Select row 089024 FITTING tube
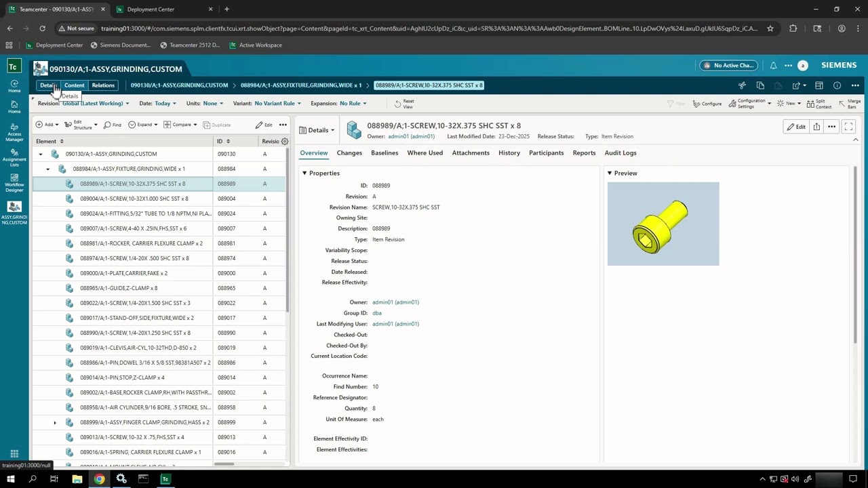Viewport: 868px width, 488px height. point(160,213)
